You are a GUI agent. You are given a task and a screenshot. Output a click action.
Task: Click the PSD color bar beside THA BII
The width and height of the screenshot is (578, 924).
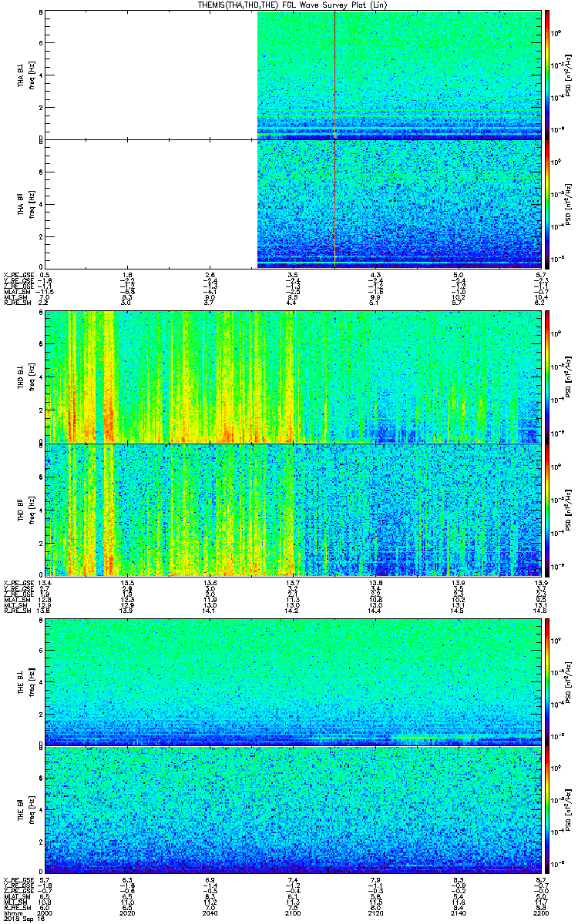(547, 203)
